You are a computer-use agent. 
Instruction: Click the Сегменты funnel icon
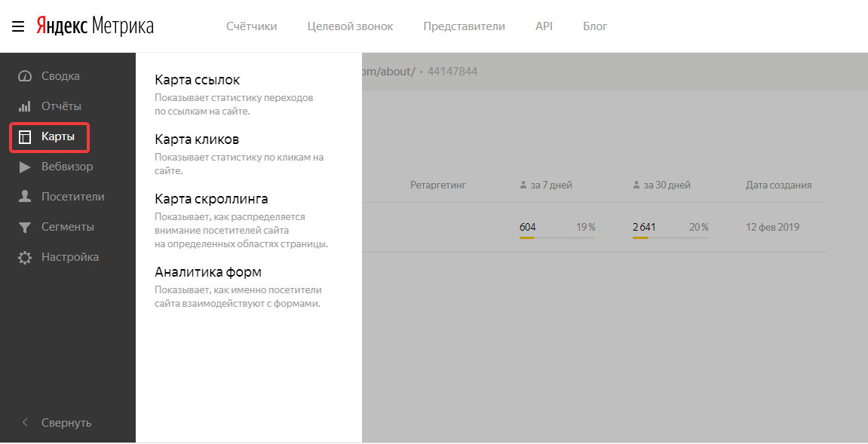click(x=24, y=227)
